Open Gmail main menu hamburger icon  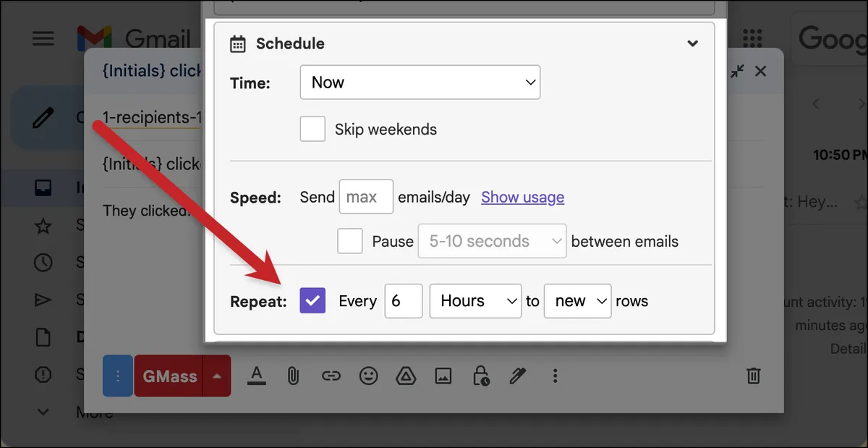point(43,38)
